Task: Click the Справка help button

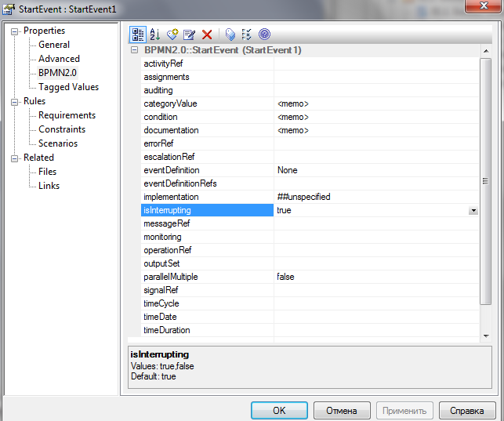Action: pyautogui.click(x=467, y=410)
